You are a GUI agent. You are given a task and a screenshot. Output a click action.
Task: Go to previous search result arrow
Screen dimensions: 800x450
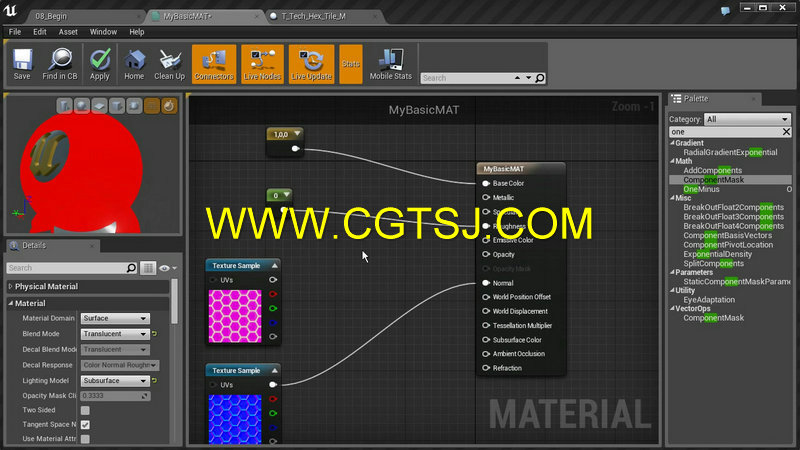517,78
